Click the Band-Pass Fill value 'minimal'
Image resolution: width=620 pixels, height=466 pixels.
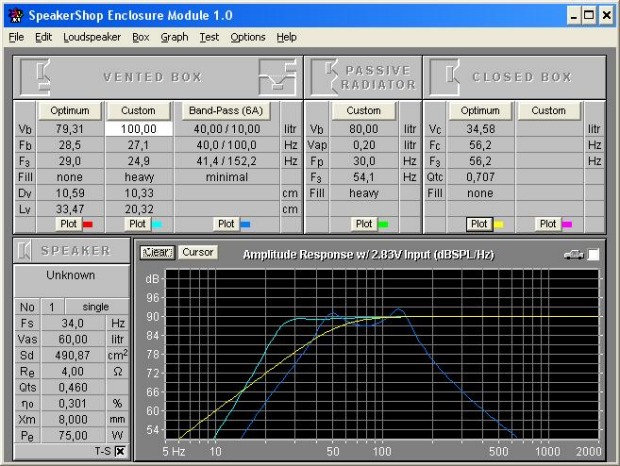pyautogui.click(x=227, y=177)
